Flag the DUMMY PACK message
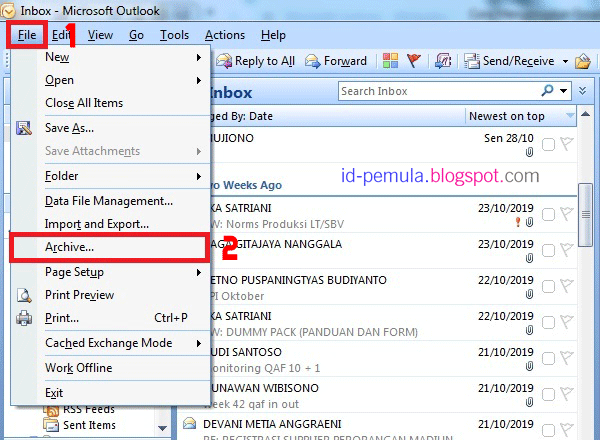Viewport: 600px width, 440px height. [x=567, y=322]
